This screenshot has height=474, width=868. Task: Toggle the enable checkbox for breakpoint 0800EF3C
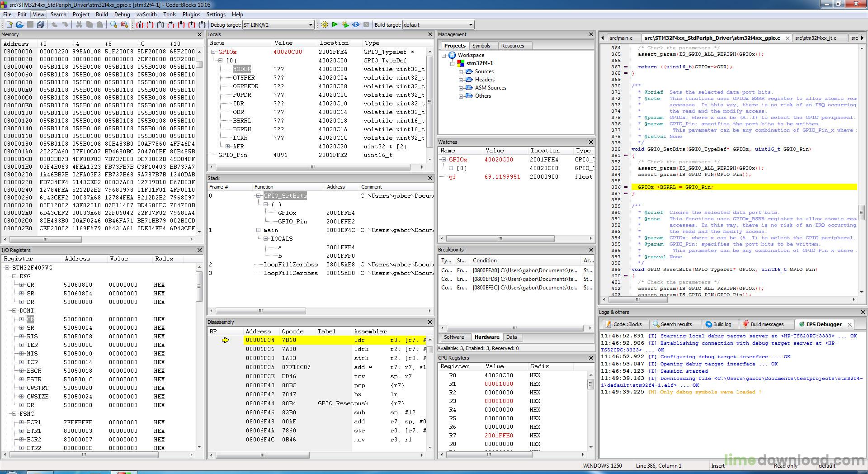pos(462,288)
